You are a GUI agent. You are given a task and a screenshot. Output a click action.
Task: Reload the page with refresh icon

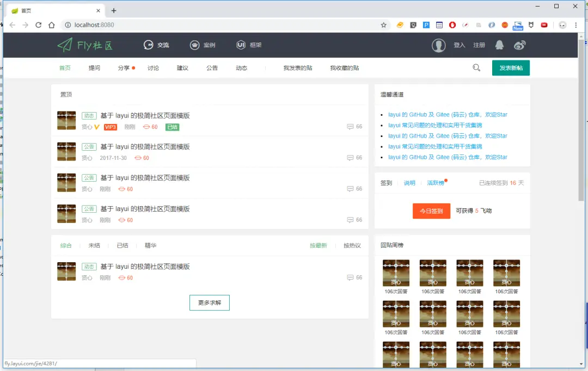coord(38,25)
